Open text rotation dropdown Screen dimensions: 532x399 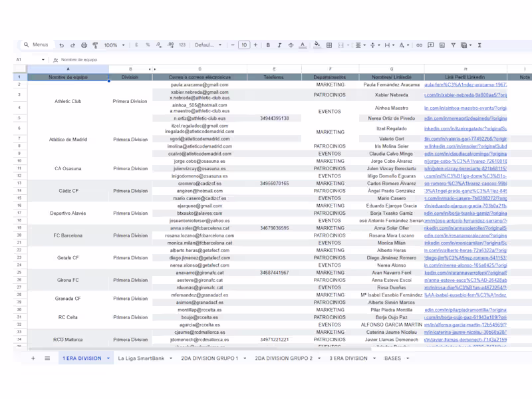(x=404, y=45)
